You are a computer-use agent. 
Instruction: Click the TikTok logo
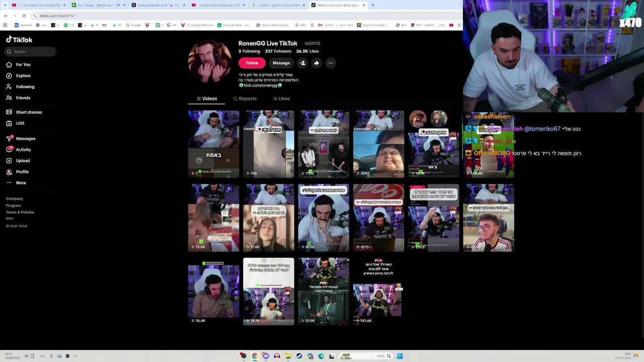click(x=19, y=40)
